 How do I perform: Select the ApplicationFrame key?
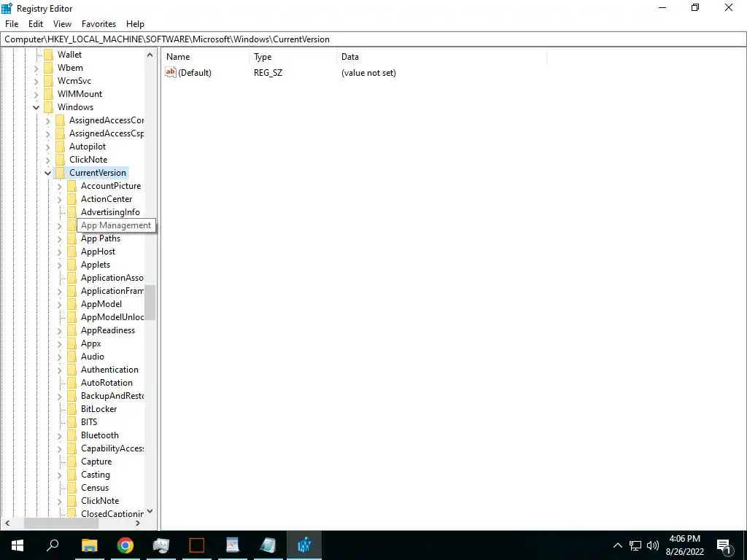click(x=112, y=291)
